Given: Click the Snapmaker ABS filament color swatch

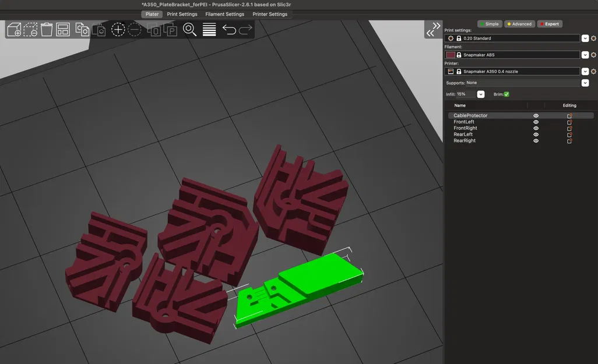Looking at the screenshot, I should [x=450, y=54].
